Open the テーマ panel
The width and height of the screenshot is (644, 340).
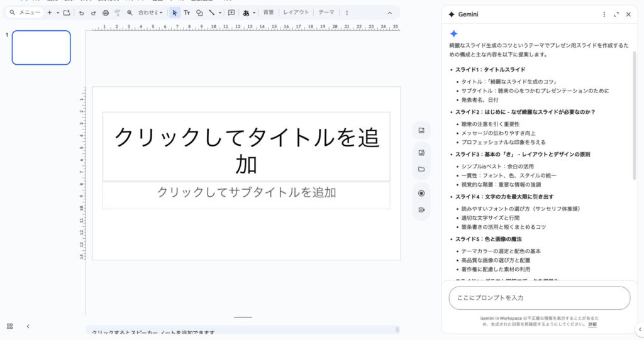(326, 13)
